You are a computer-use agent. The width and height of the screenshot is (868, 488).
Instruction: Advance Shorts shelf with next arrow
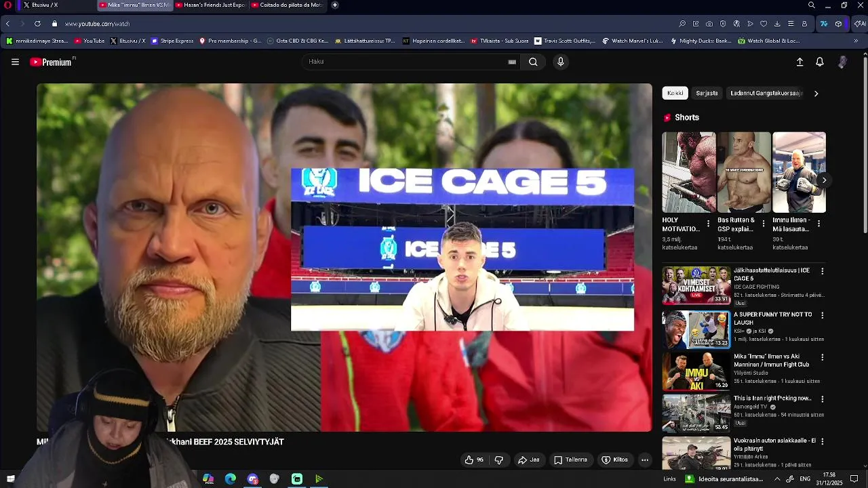tap(824, 180)
